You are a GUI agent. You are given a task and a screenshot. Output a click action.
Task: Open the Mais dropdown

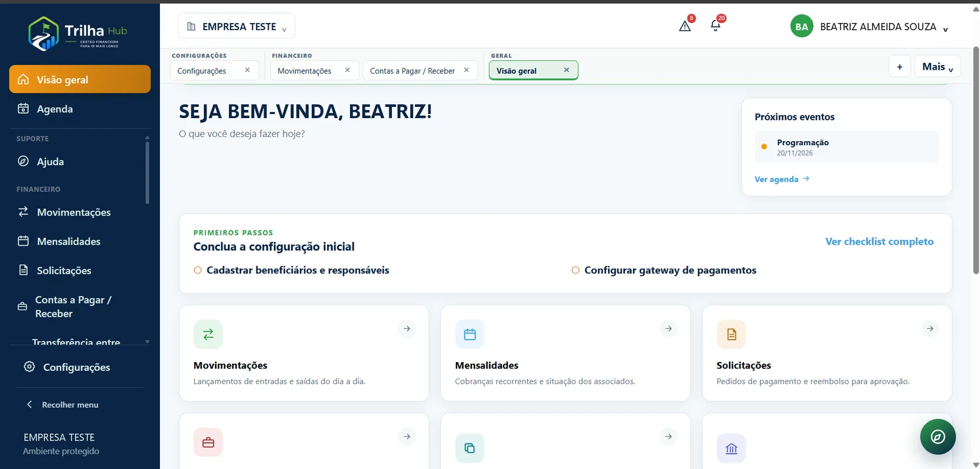pyautogui.click(x=937, y=66)
